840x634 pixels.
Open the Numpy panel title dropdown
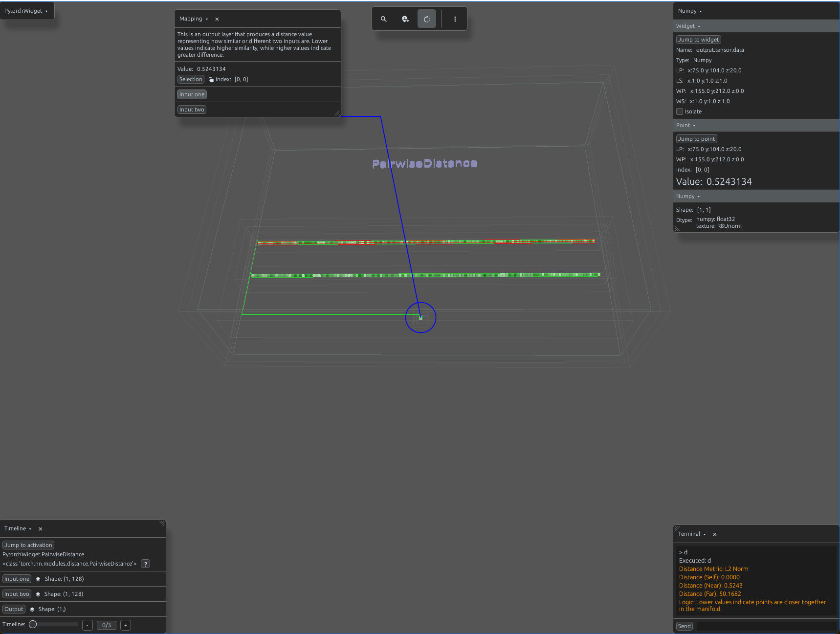[x=690, y=11]
